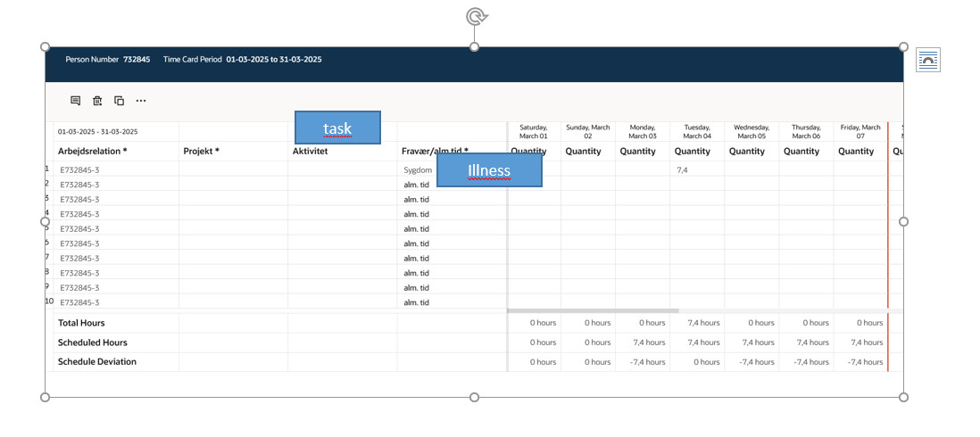Click "E732845-3" in row 9

[x=80, y=287]
